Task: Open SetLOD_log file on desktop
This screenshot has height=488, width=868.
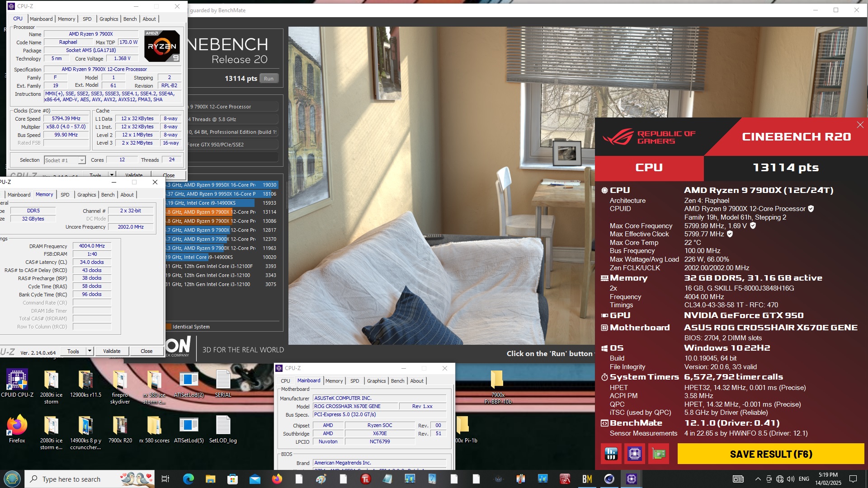Action: [x=223, y=429]
